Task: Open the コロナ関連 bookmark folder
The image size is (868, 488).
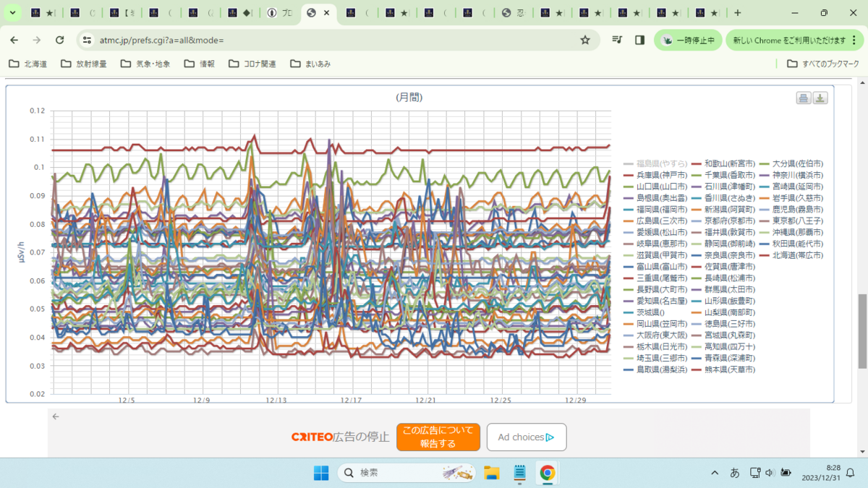Action: pos(252,64)
